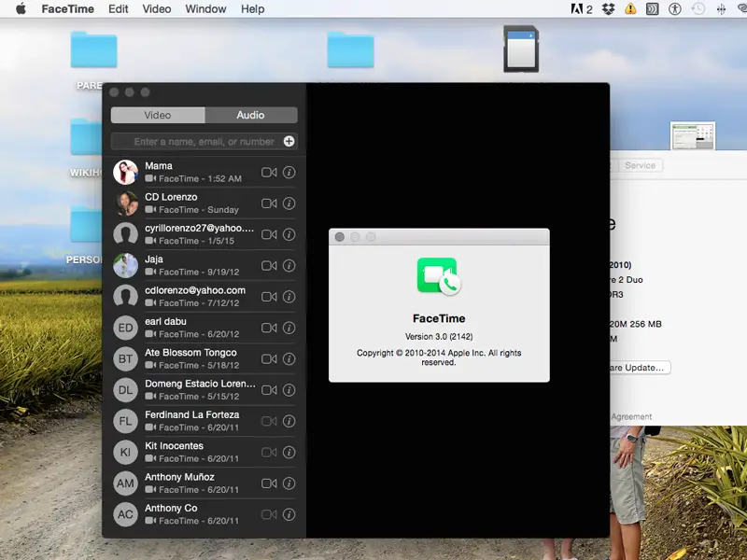Open the Apple menu

[x=21, y=9]
